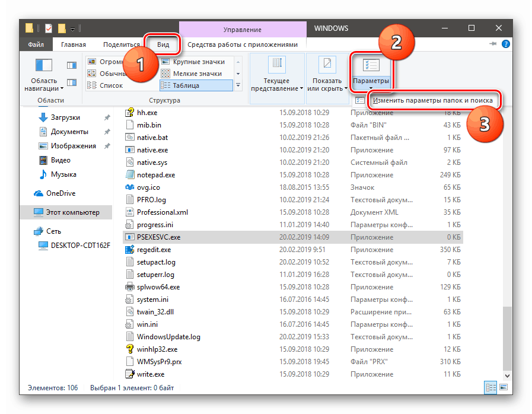The width and height of the screenshot is (532, 414).
Task: Click the ovg.ico file icon
Action: 130,187
